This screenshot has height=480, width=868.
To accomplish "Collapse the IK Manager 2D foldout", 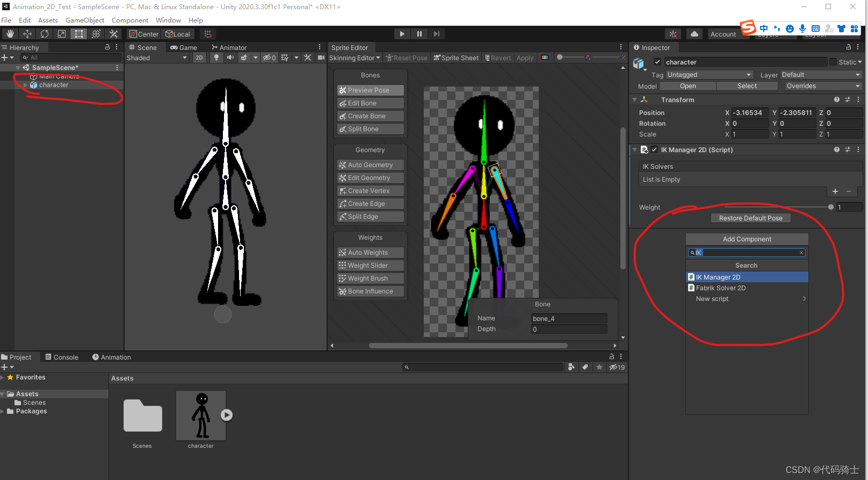I will [635, 149].
